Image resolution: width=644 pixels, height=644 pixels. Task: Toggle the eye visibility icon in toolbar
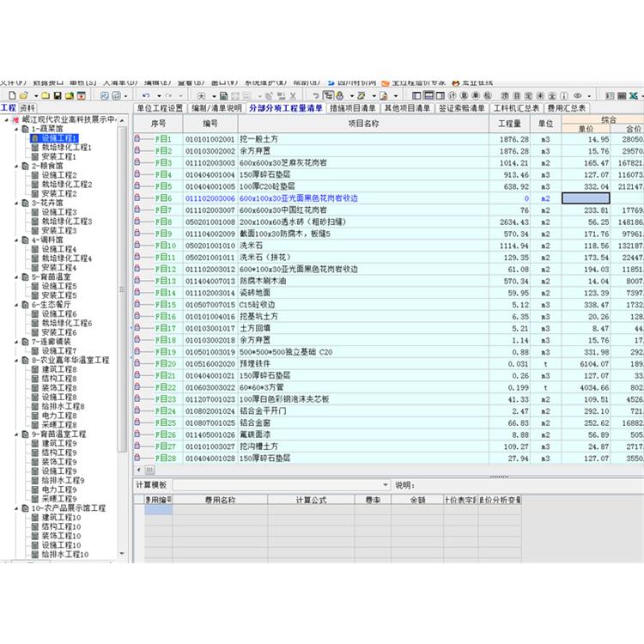[x=578, y=95]
